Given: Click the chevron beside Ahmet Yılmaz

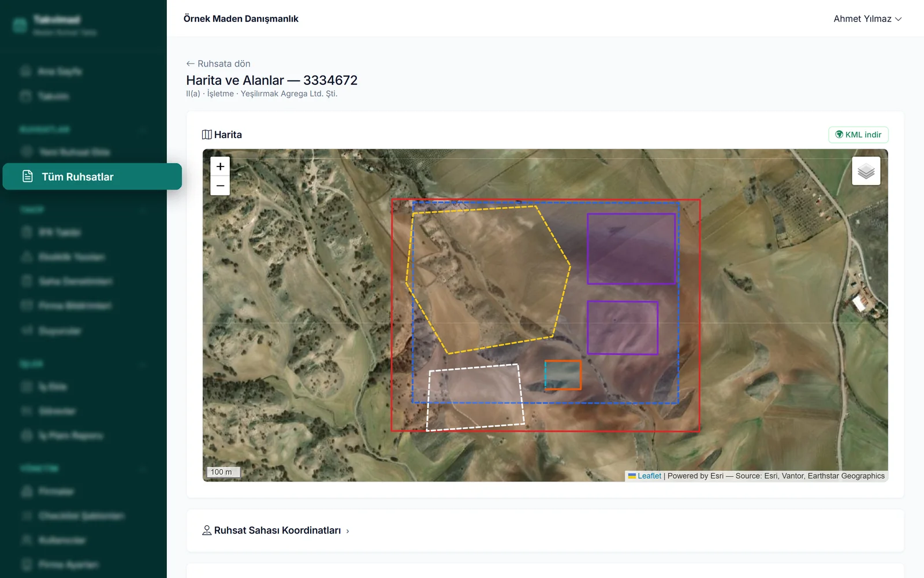Looking at the screenshot, I should pos(899,19).
